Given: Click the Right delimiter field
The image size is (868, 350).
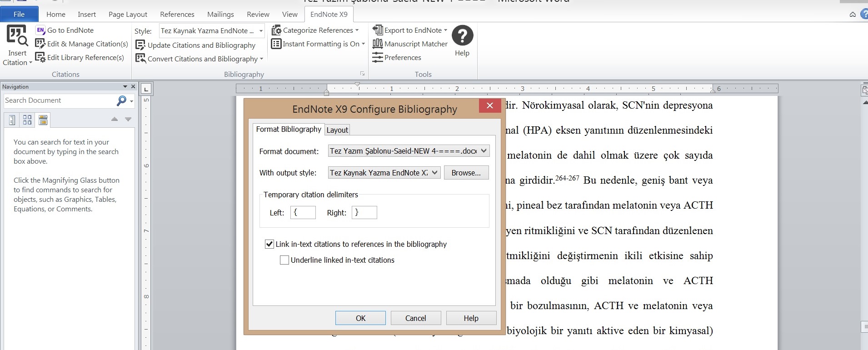Looking at the screenshot, I should (364, 212).
